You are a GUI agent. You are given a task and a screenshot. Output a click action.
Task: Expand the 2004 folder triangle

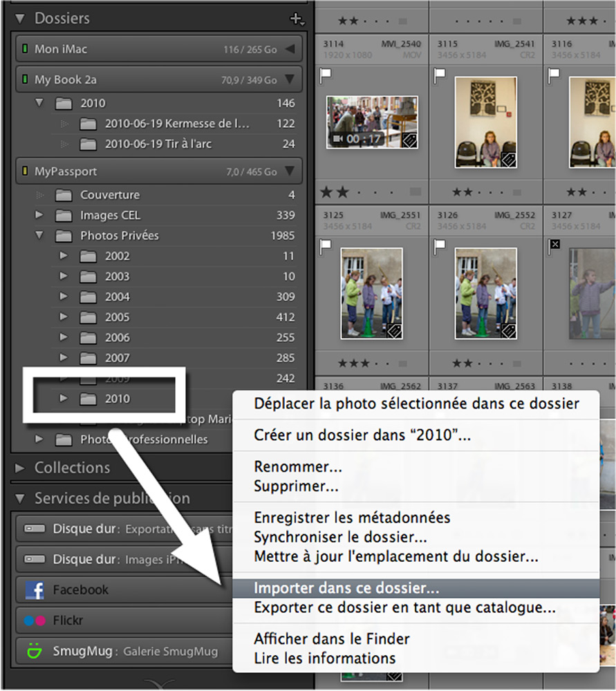coord(64,296)
